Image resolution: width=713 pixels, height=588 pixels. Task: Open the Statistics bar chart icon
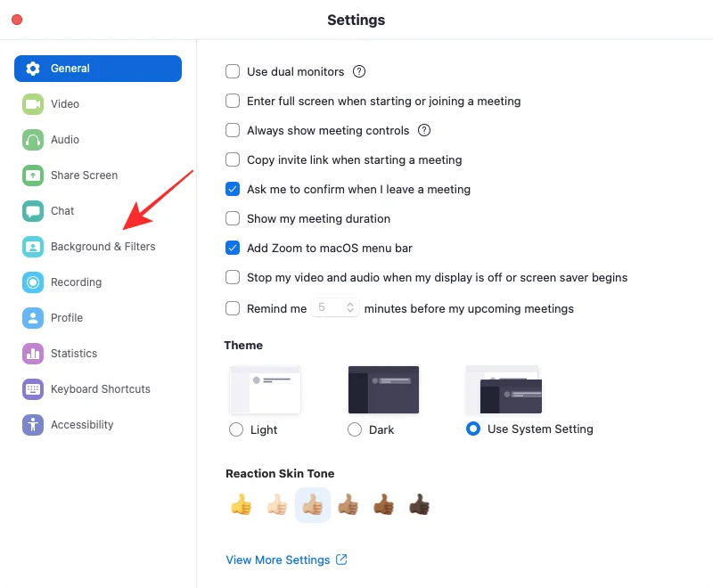click(33, 354)
